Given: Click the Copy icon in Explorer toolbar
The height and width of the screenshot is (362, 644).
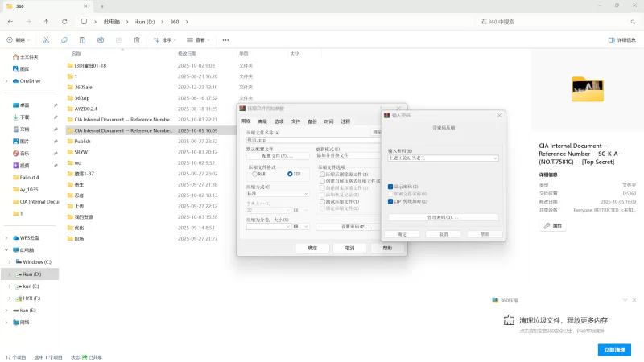Looking at the screenshot, I should coord(64,39).
